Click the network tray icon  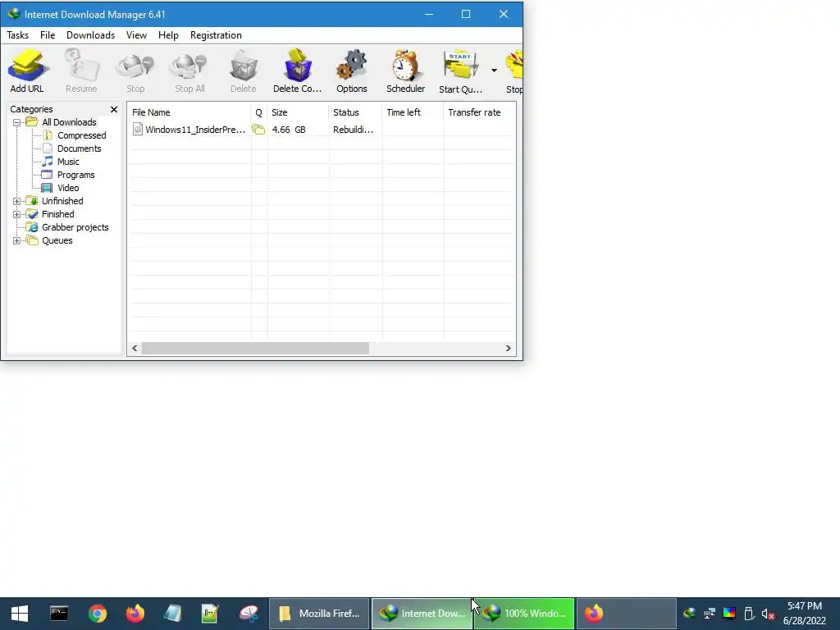tap(710, 614)
